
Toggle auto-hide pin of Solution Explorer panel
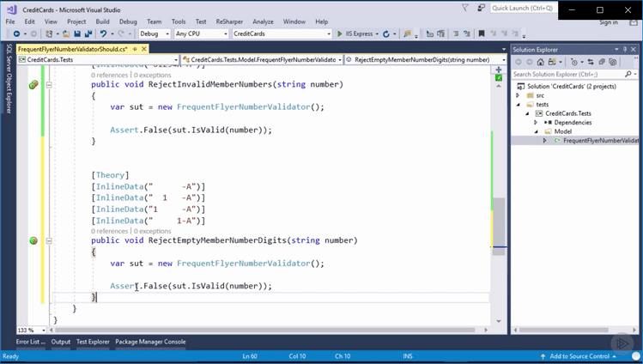[x=625, y=49]
